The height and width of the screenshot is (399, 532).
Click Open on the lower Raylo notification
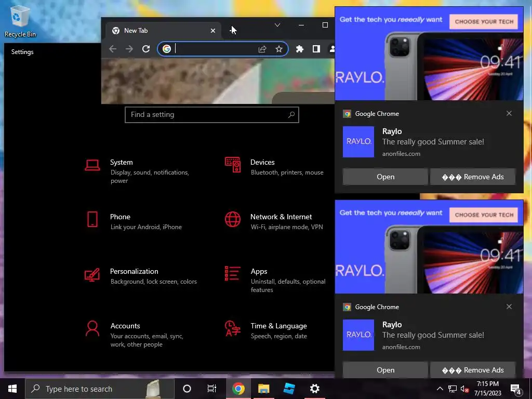click(385, 370)
